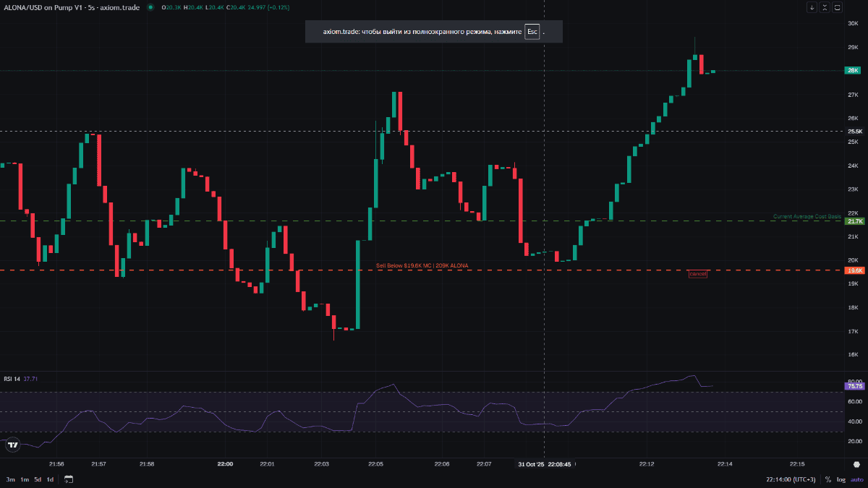Click the Sell Below $19.6K order line label

[x=422, y=266]
